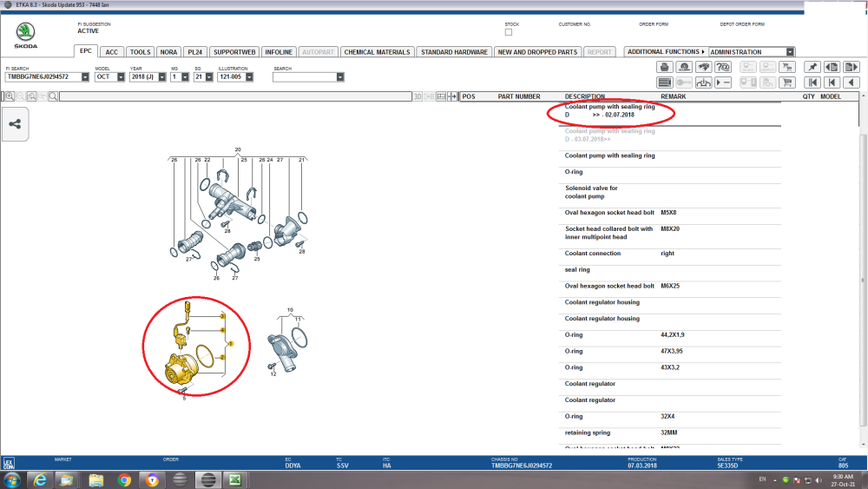Viewport: 868px width, 489px height.
Task: Go to next illustration page icon
Action: tap(852, 67)
